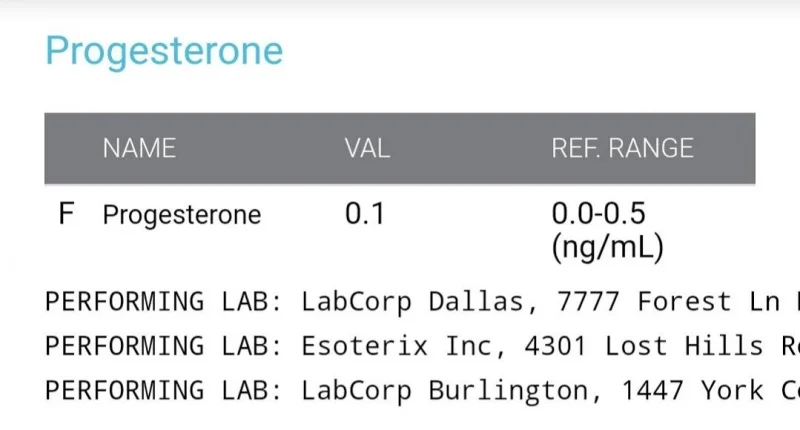This screenshot has width=800, height=430.
Task: Select the VAL column header
Action: click(367, 148)
